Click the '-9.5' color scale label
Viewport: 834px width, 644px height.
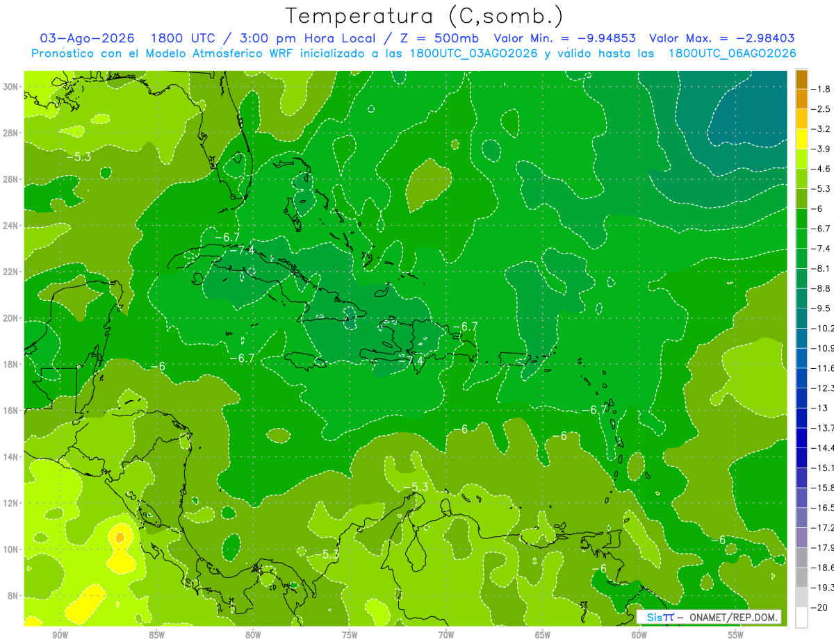[x=821, y=308]
